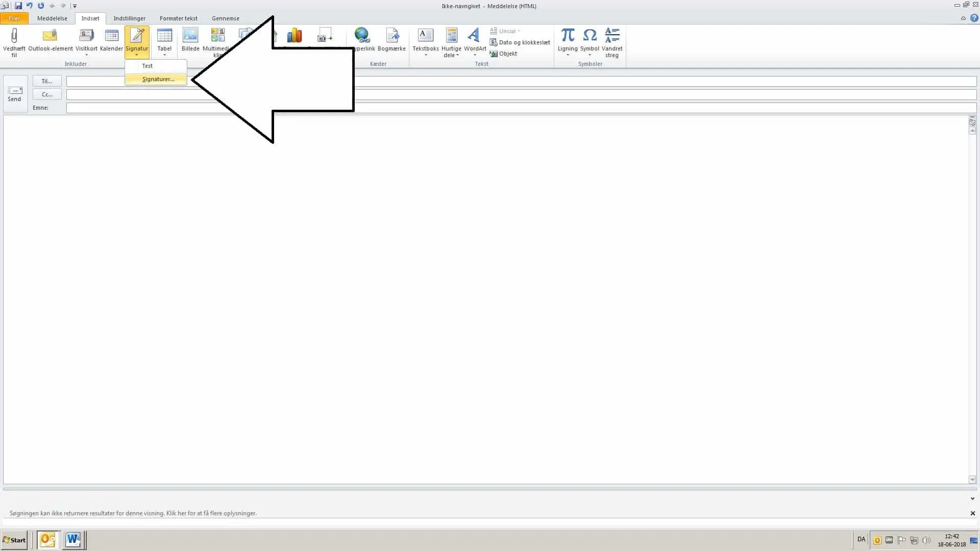Insert an Outlook-element item
Image resolution: width=980 pixels, height=551 pixels.
click(x=50, y=37)
